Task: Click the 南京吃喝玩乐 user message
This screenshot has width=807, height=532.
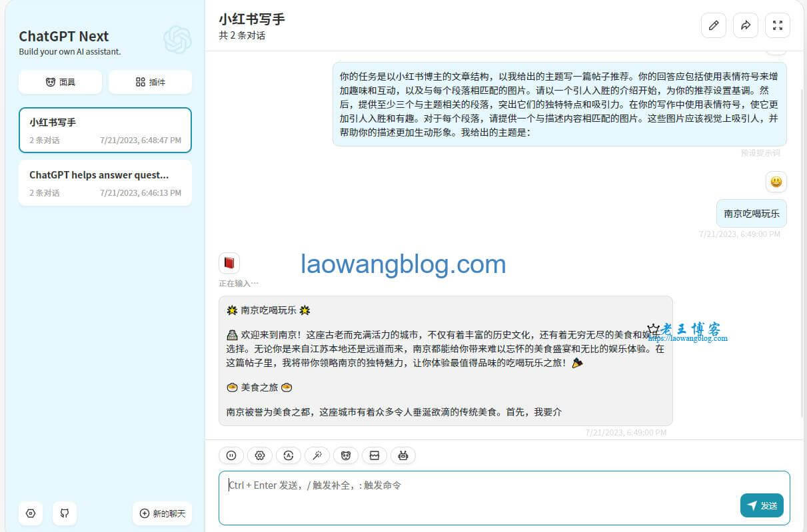Action: pos(752,214)
